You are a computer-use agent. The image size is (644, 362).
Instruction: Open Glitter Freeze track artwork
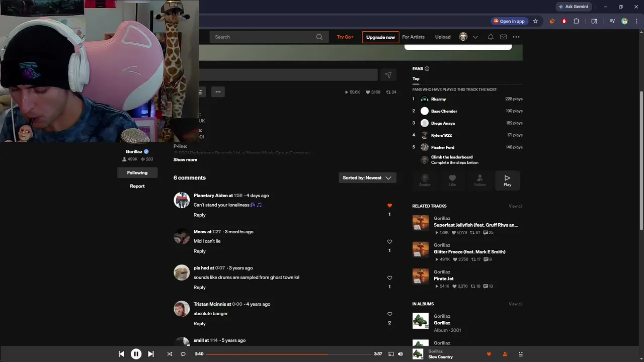[x=421, y=249]
